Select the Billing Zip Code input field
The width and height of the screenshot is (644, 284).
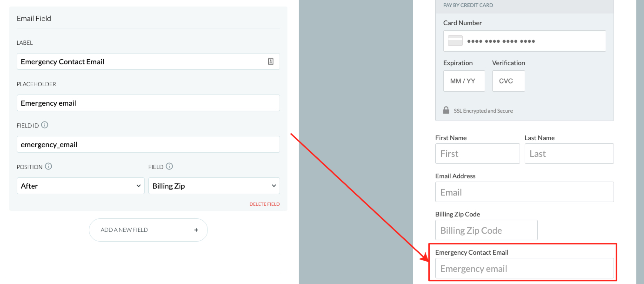click(x=486, y=230)
